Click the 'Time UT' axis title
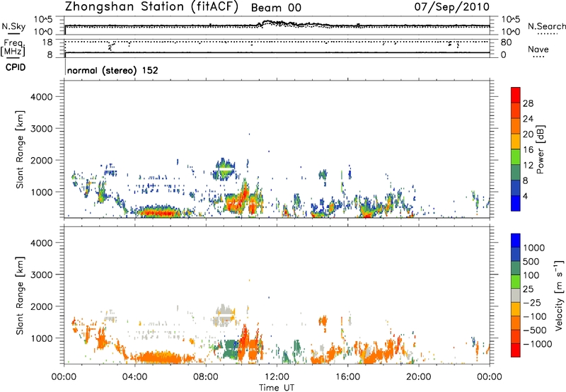The image size is (566, 392). [x=277, y=387]
